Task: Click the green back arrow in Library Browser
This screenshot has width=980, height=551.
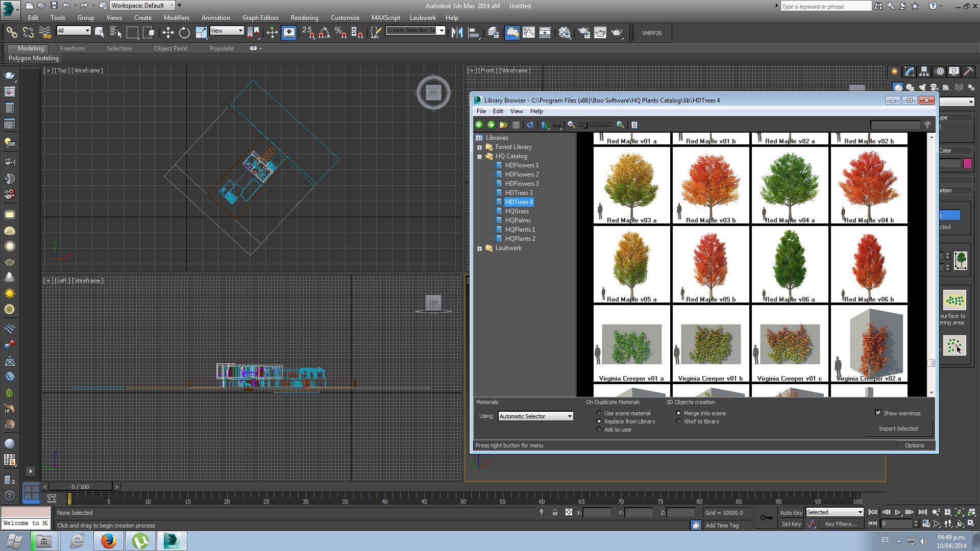Action: tap(479, 125)
